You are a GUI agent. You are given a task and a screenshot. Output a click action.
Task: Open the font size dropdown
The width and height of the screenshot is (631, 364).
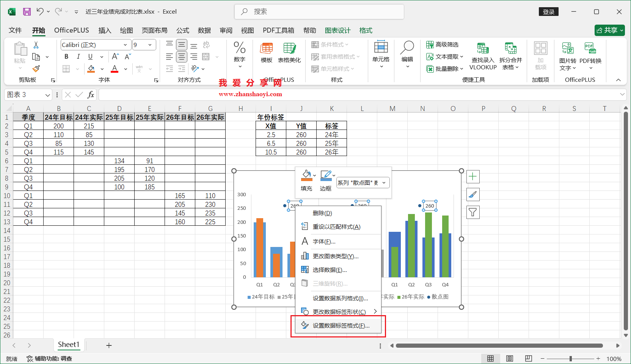point(150,45)
